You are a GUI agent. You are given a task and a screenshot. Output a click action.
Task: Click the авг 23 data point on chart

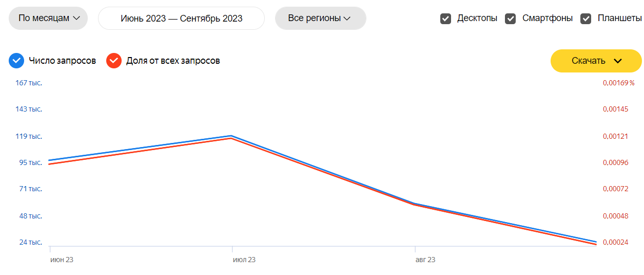coord(415,204)
